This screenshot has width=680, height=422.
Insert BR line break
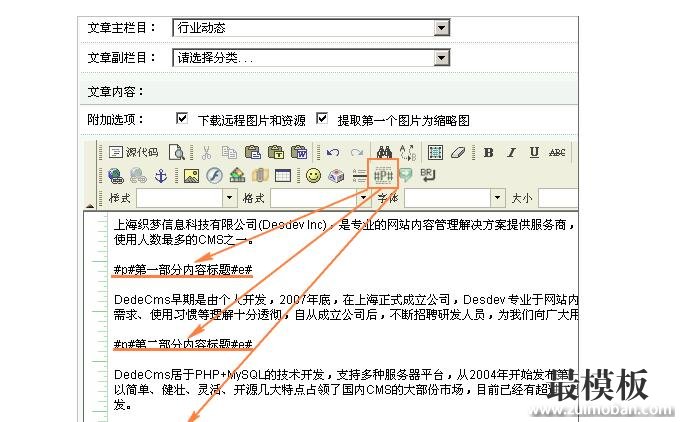point(428,175)
